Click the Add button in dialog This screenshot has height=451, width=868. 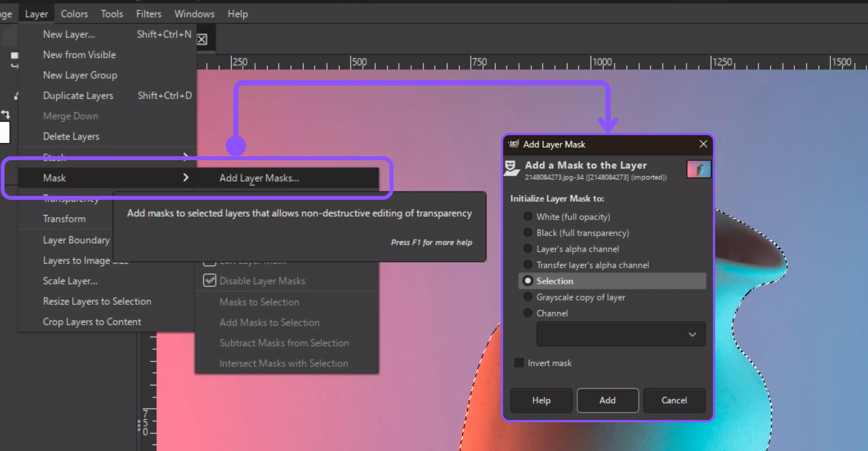point(608,400)
